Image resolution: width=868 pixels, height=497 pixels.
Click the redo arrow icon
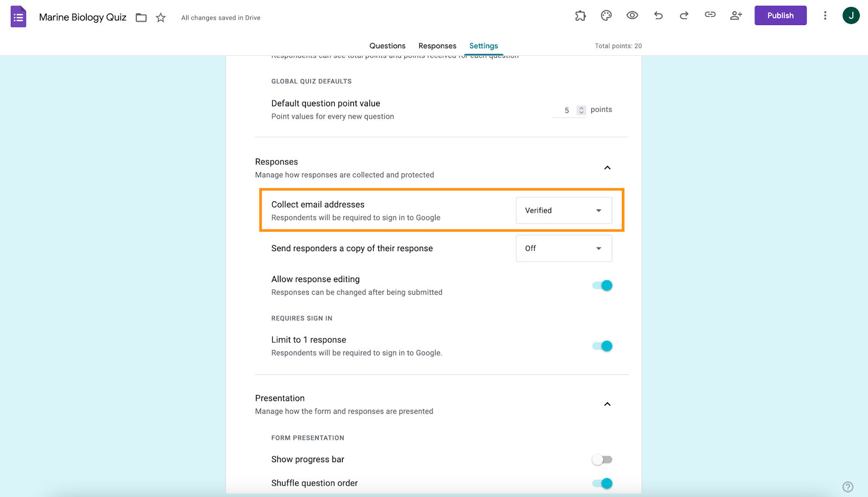(684, 16)
